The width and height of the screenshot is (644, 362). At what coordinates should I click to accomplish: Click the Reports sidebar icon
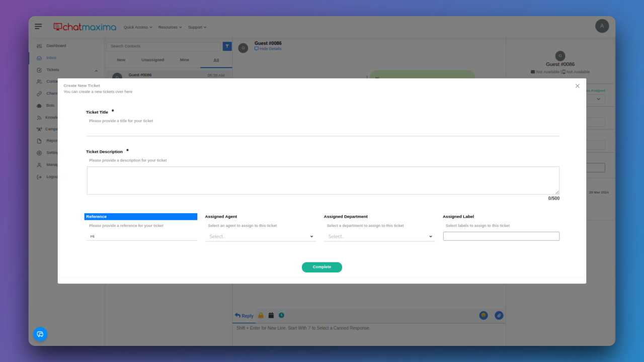point(39,141)
